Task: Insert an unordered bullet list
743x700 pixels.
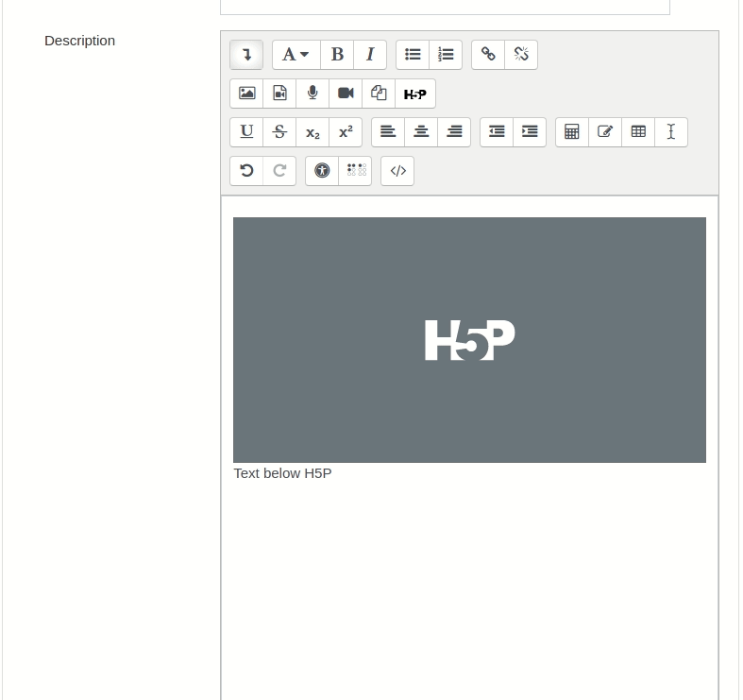Action: [x=413, y=55]
